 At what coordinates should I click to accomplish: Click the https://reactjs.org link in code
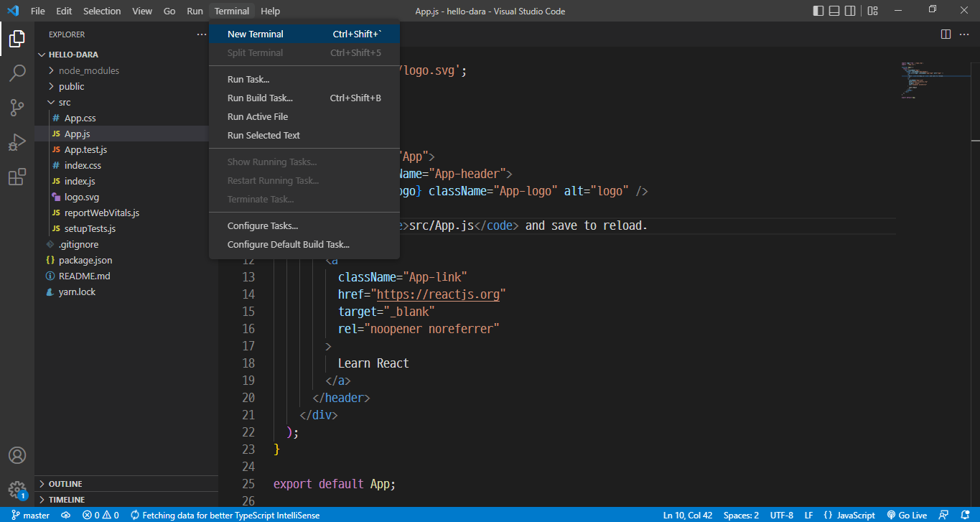pyautogui.click(x=438, y=294)
